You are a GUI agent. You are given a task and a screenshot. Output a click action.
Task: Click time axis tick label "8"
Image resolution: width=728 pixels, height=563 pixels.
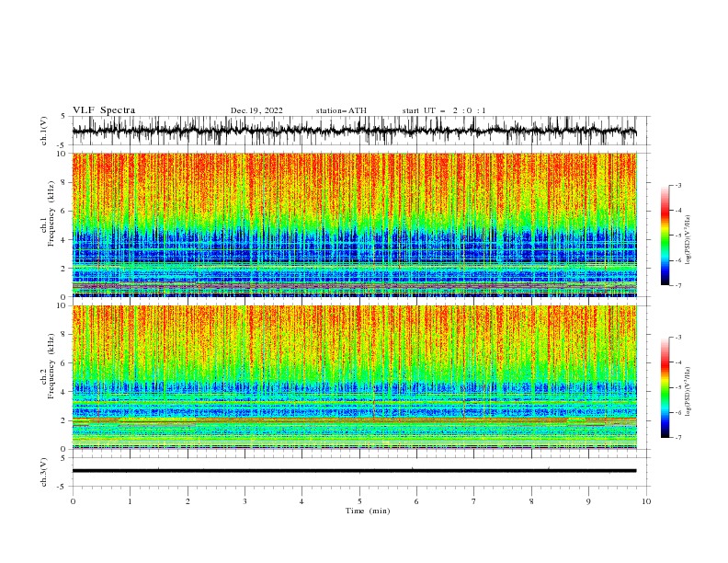tap(531, 501)
